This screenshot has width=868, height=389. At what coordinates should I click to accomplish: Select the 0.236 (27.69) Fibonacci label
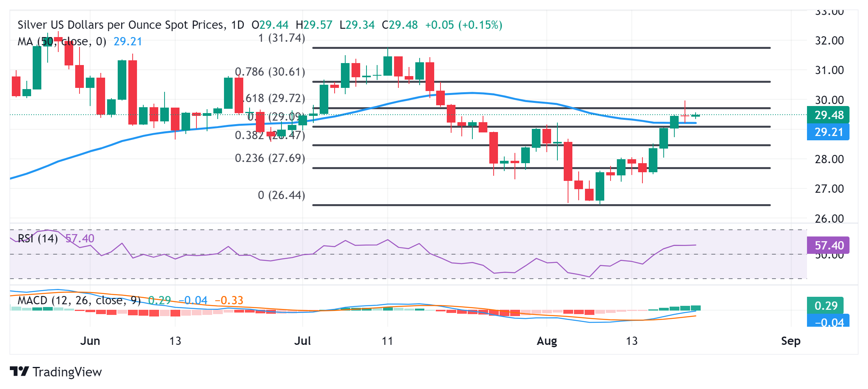coord(270,158)
